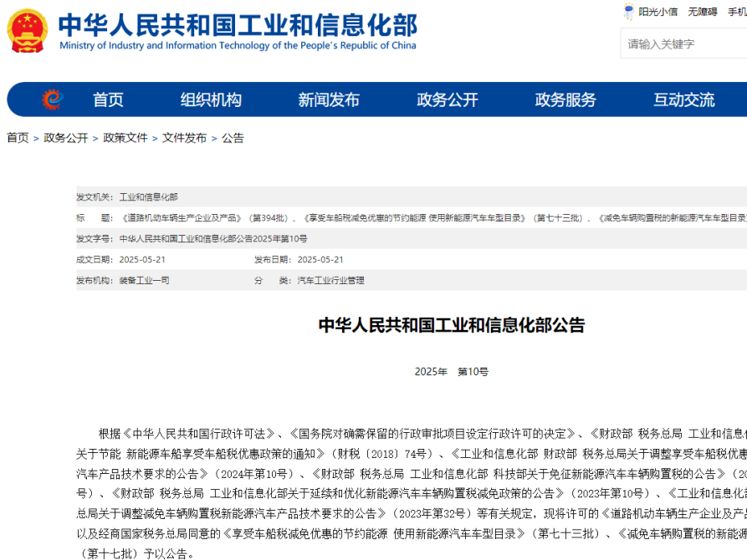This screenshot has height=560, width=747.
Task: Click the 请输入关键字 search field
Action: (x=682, y=43)
